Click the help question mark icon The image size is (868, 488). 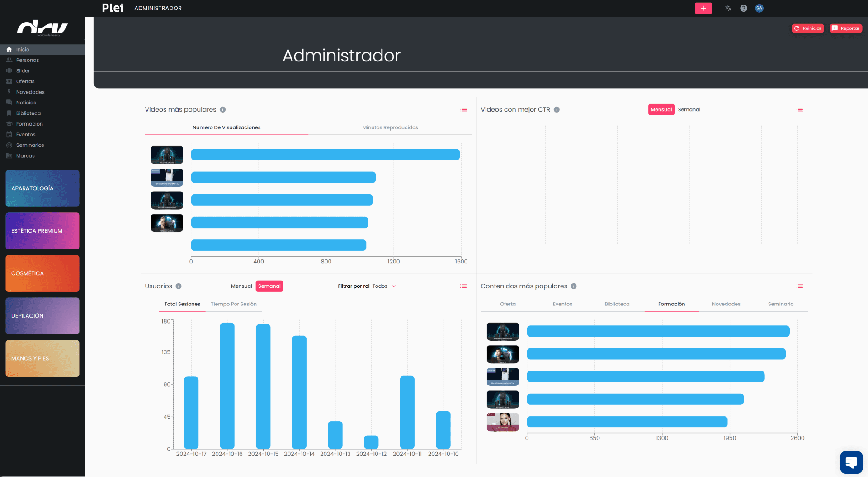tap(744, 8)
